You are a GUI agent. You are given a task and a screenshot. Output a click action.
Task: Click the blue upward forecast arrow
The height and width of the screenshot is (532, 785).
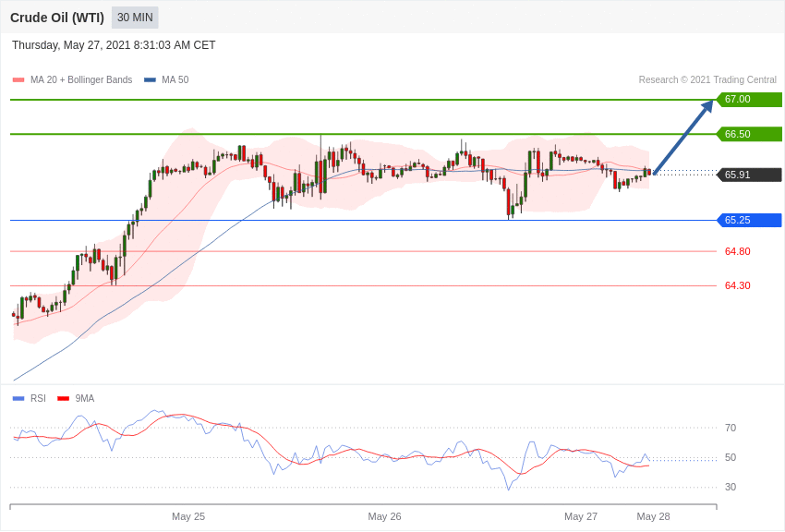(x=683, y=137)
